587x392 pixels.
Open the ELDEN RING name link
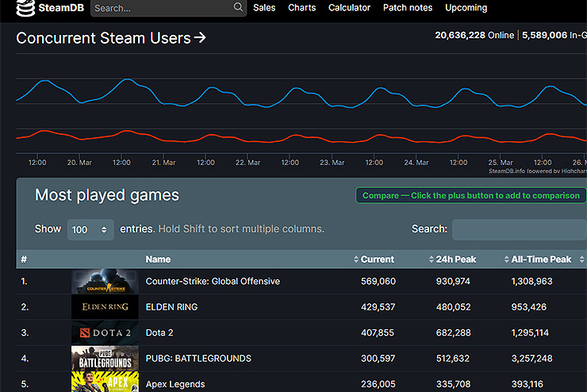[171, 307]
